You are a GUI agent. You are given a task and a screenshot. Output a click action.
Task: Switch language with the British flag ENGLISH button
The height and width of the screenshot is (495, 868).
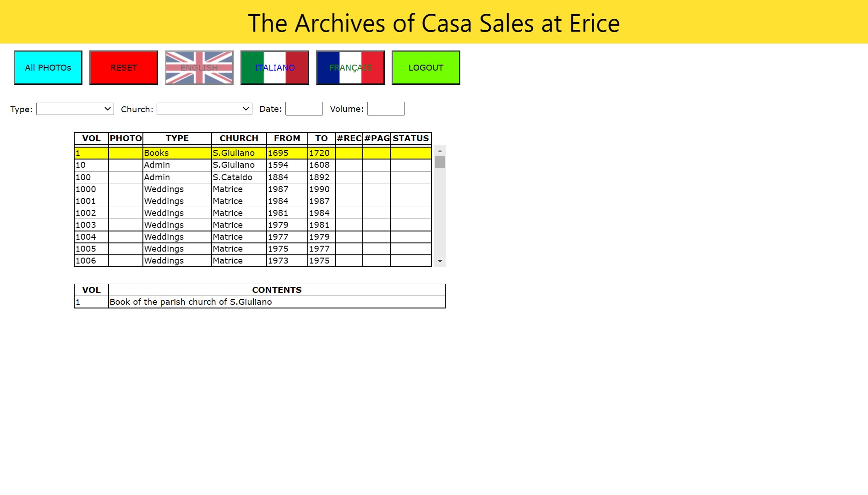(199, 67)
